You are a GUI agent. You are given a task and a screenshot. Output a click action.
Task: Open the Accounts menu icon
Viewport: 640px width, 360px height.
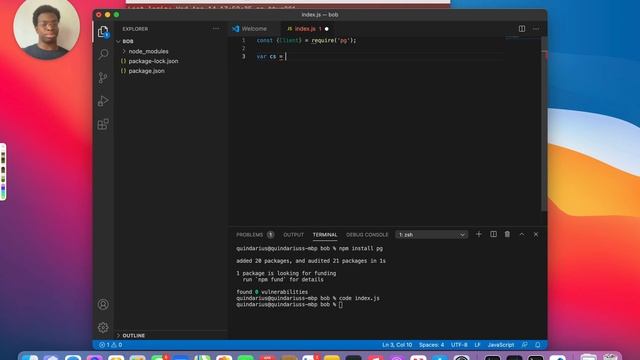[x=103, y=304]
